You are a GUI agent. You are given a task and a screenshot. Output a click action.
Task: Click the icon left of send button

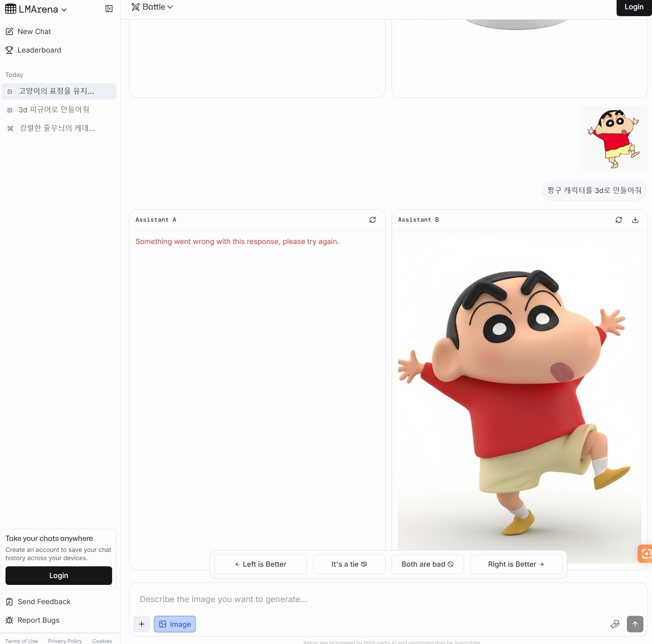(x=615, y=624)
